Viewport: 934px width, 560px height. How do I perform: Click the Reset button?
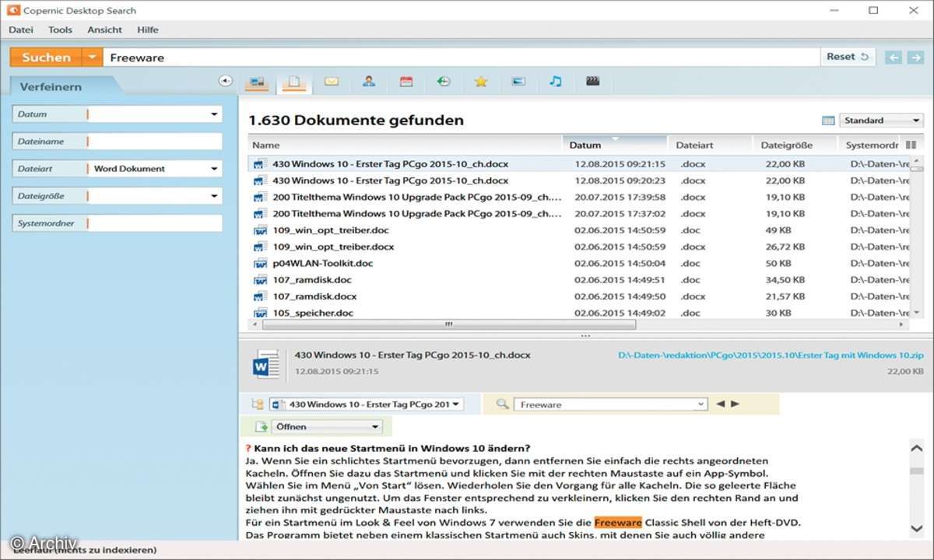click(x=848, y=57)
